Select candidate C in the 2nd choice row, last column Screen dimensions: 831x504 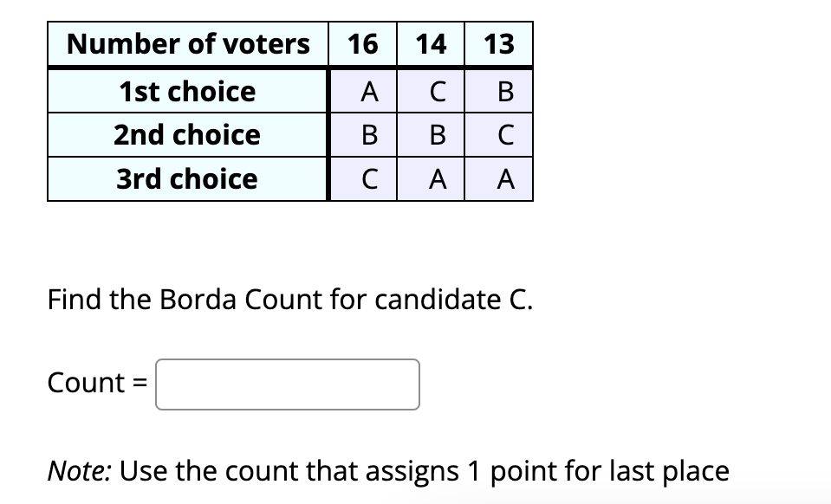[498, 134]
